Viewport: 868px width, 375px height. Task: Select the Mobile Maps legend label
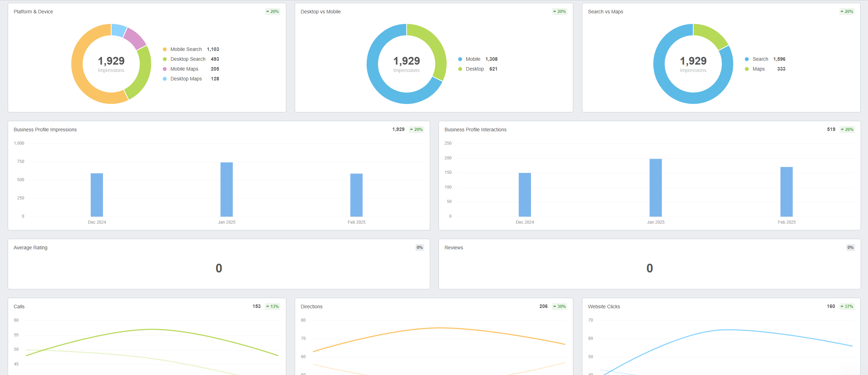point(184,69)
